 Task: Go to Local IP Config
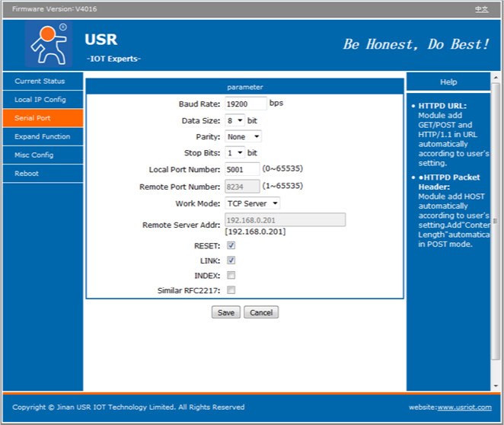click(40, 100)
